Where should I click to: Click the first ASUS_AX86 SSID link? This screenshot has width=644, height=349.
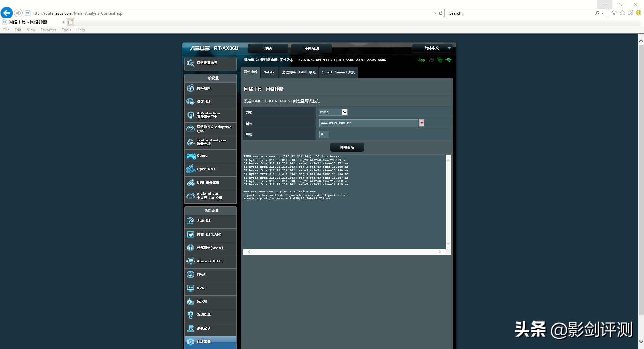[355, 60]
